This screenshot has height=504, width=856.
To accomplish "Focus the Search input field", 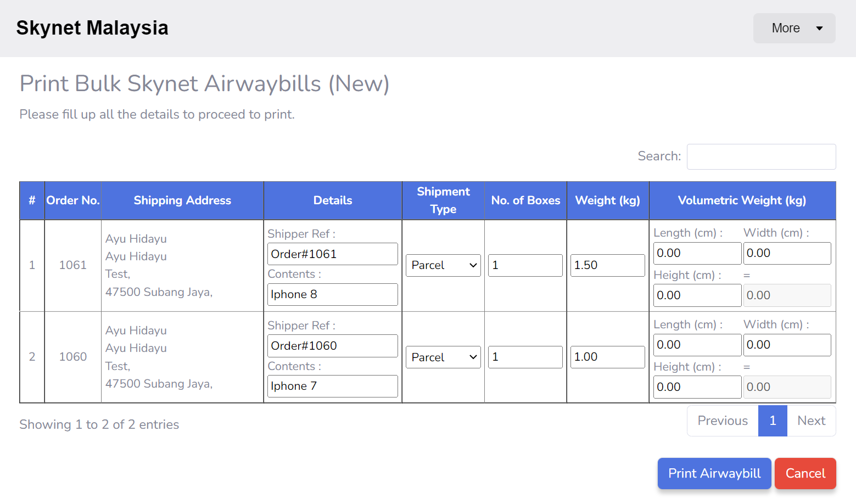I will tap(761, 157).
